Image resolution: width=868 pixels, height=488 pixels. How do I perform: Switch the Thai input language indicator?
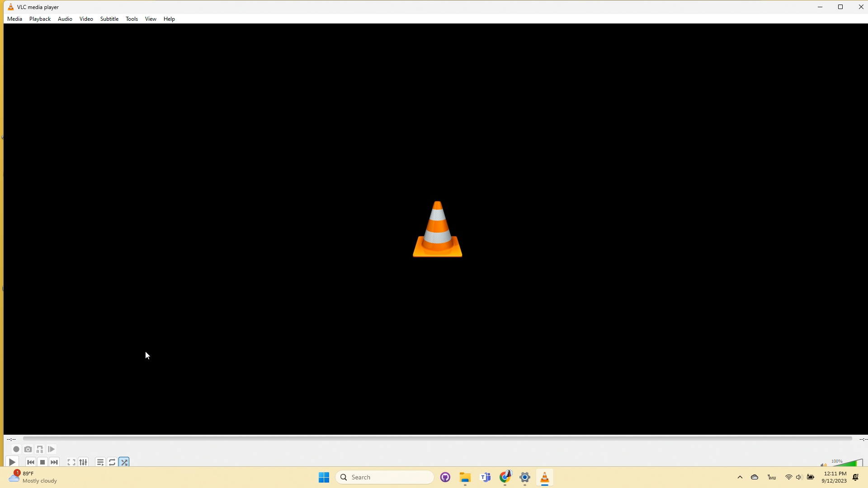772,477
